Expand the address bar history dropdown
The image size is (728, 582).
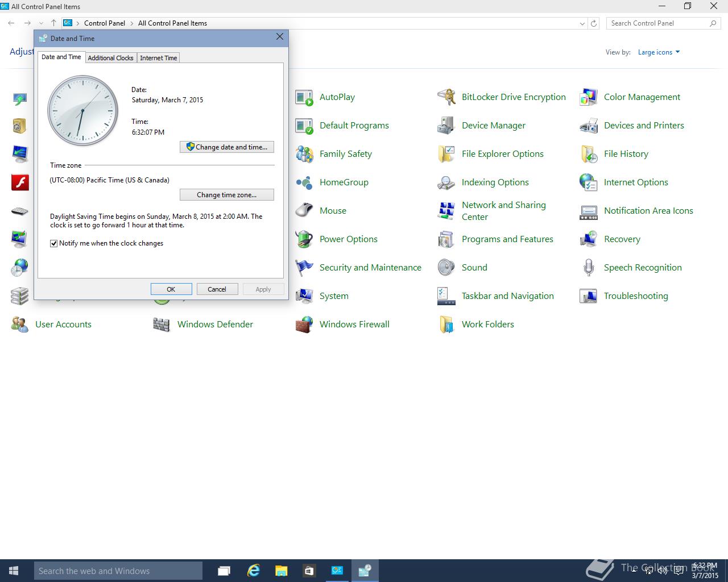point(582,23)
